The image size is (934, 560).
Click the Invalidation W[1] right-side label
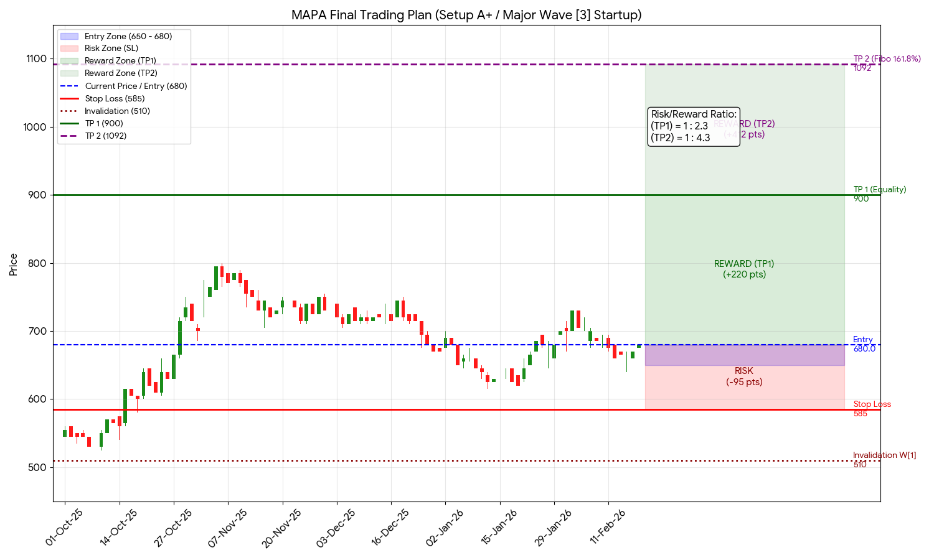(884, 455)
